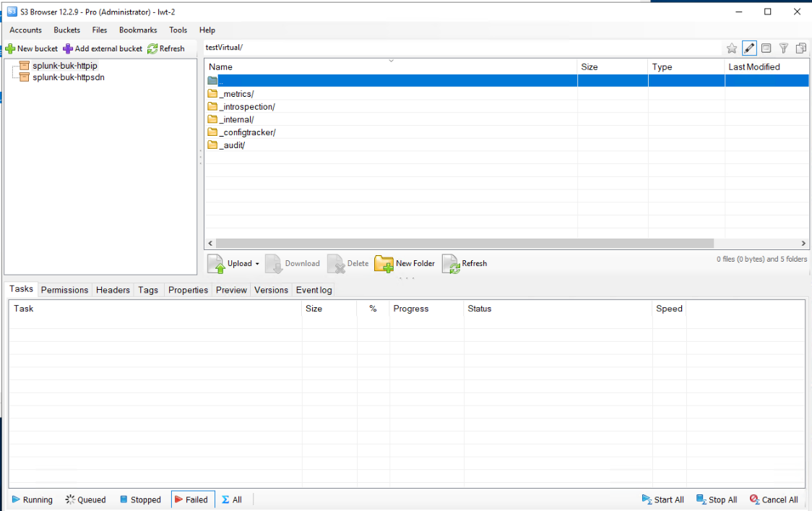Toggle the Failed tasks filter

tap(192, 499)
